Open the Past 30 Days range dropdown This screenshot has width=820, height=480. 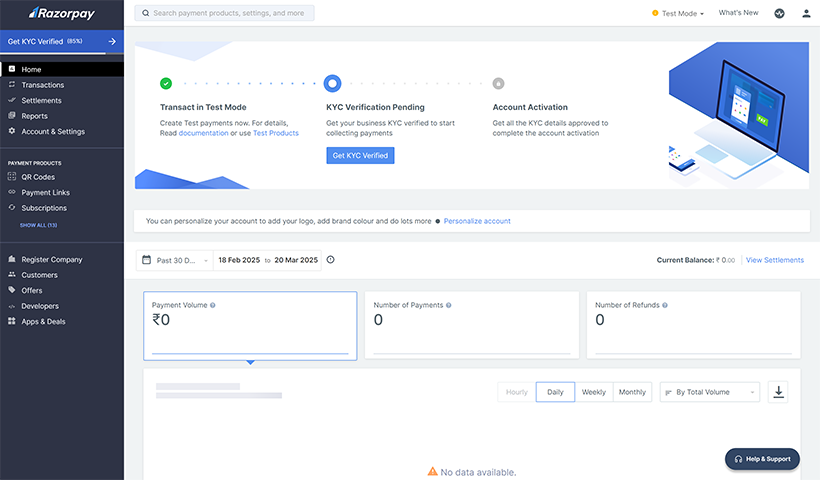(x=175, y=260)
